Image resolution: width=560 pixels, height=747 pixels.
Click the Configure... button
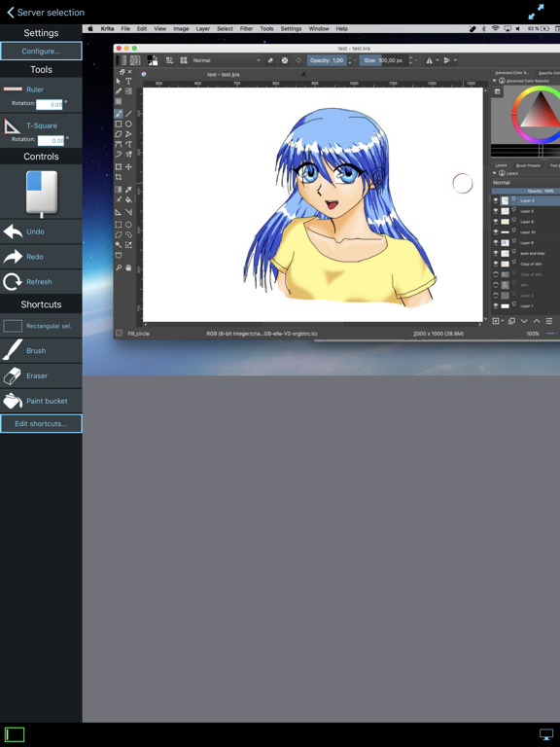(x=41, y=51)
